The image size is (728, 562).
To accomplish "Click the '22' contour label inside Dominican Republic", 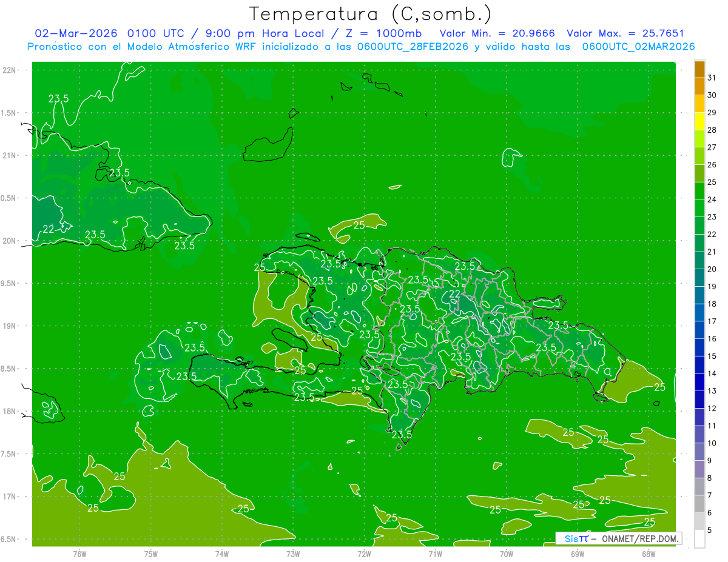I will pyautogui.click(x=454, y=294).
